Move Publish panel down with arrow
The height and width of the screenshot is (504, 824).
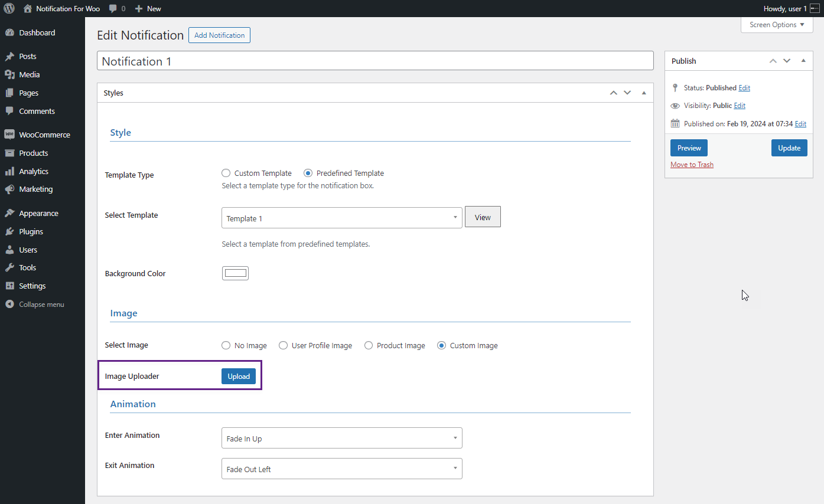pyautogui.click(x=787, y=61)
